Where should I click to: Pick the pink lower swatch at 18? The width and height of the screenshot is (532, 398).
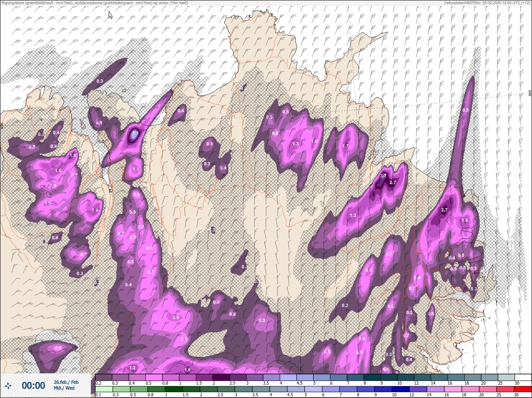coord(470,389)
